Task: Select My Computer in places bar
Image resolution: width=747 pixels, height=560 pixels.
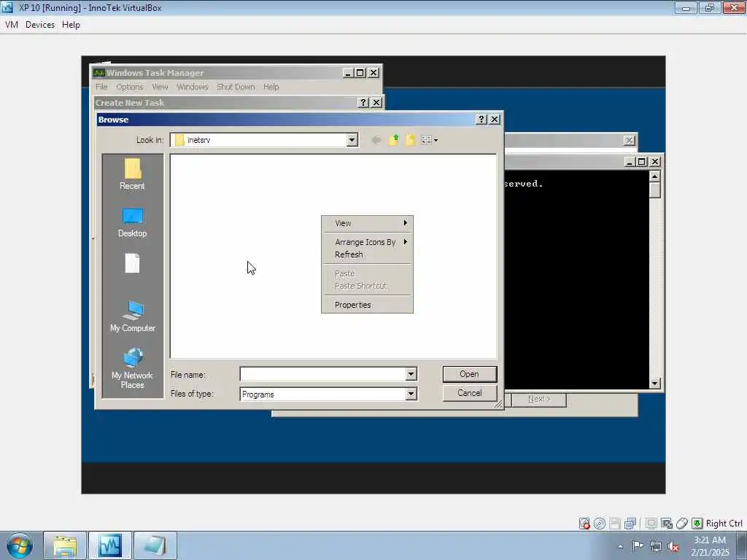Action: click(x=133, y=316)
